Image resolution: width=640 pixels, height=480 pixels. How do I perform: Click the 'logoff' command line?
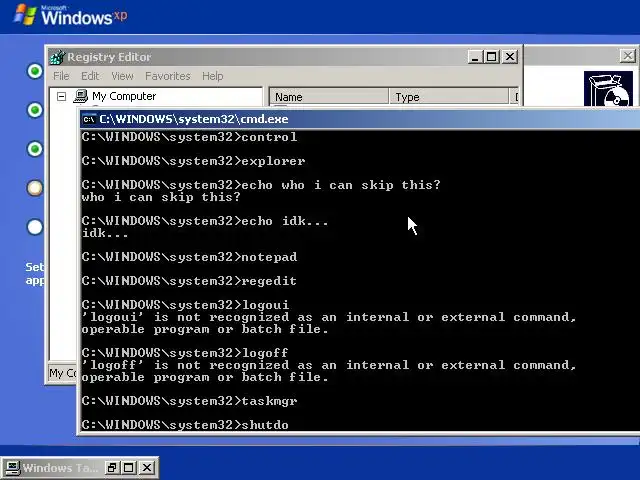(x=185, y=353)
